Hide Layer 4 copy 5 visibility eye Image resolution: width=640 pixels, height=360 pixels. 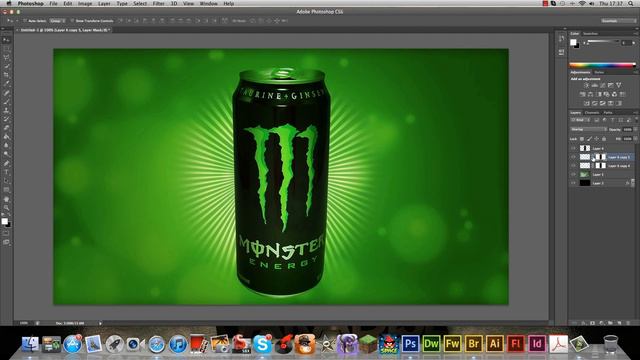click(573, 157)
